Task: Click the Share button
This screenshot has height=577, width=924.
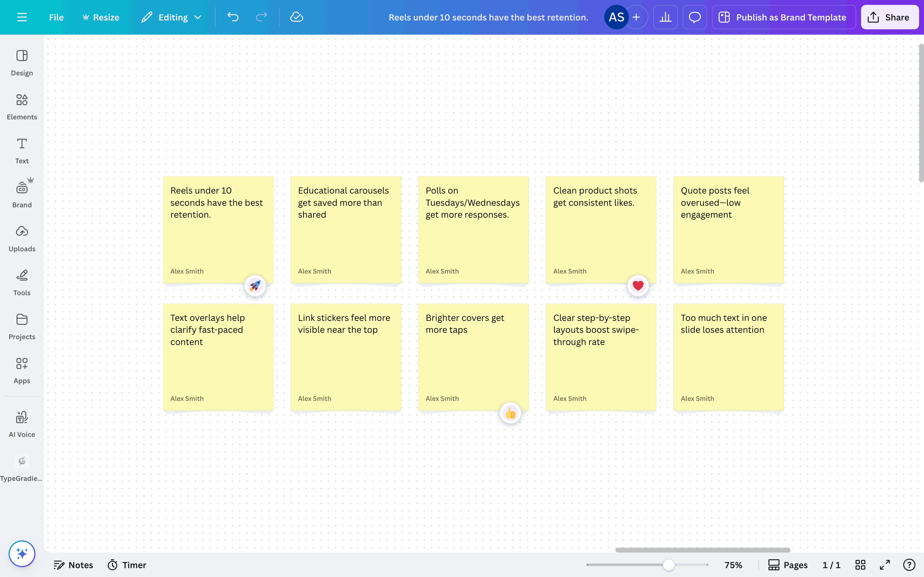Action: tap(889, 17)
